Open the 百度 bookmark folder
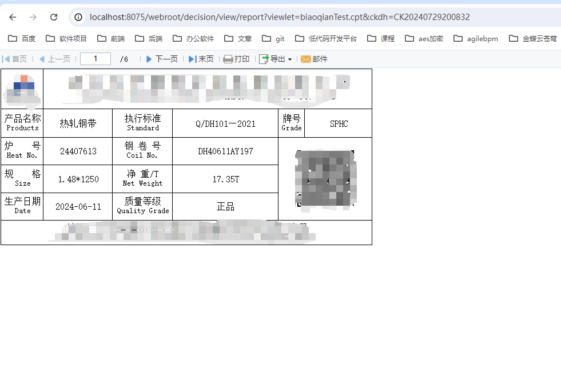The width and height of the screenshot is (561, 392). pos(22,39)
